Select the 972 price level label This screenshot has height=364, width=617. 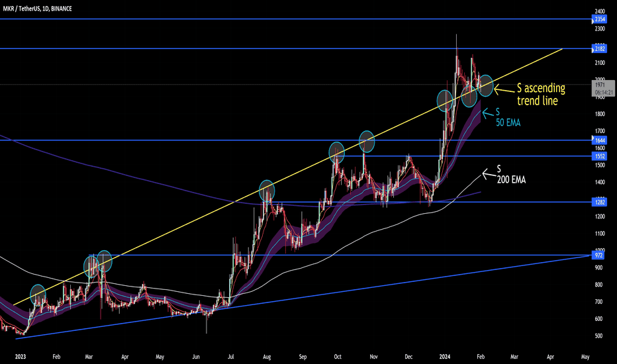598,255
